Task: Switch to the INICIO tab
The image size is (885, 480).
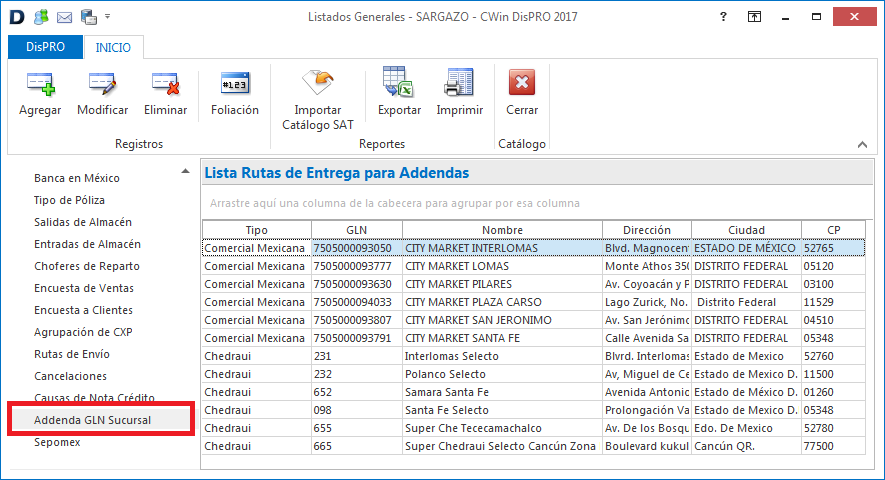Action: point(113,47)
